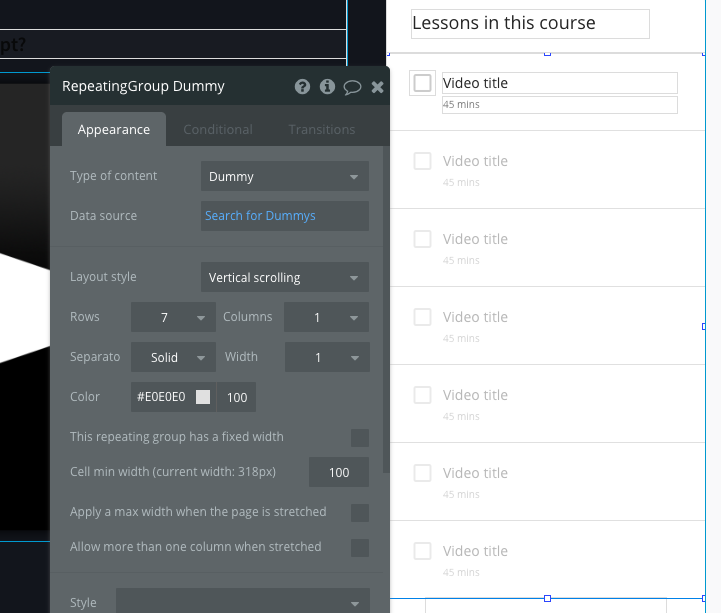
Task: Open the Rows count dropdown
Action: tap(172, 318)
